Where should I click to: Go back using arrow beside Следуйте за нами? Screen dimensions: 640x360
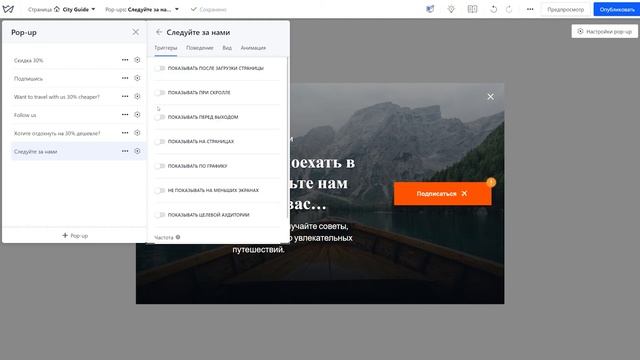[159, 32]
